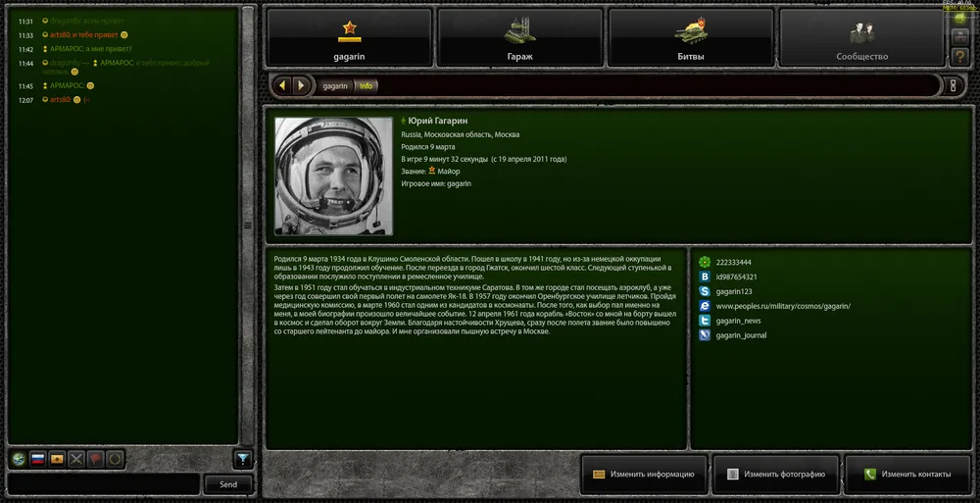Select the globe chat channel icon
Viewport: 980px width, 503px height.
20,460
